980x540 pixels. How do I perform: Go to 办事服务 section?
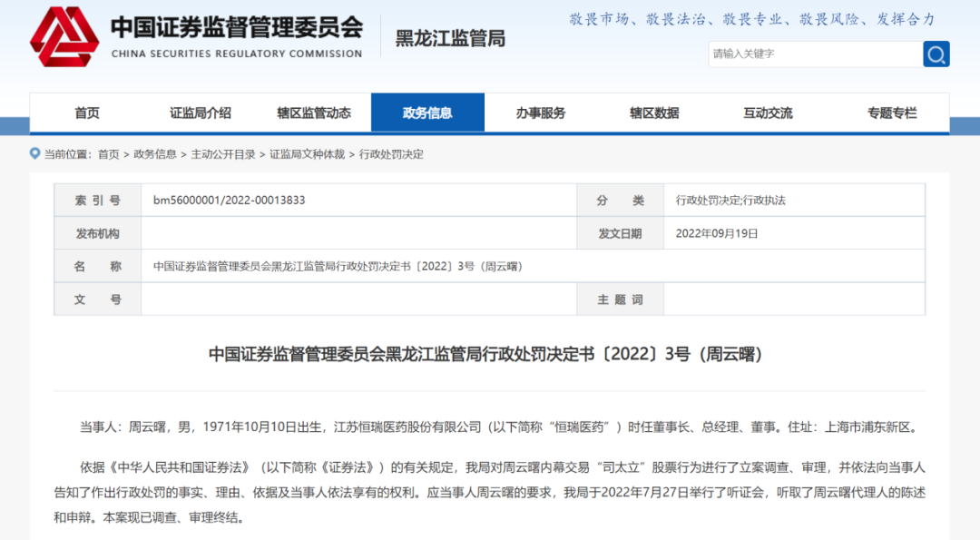click(541, 113)
